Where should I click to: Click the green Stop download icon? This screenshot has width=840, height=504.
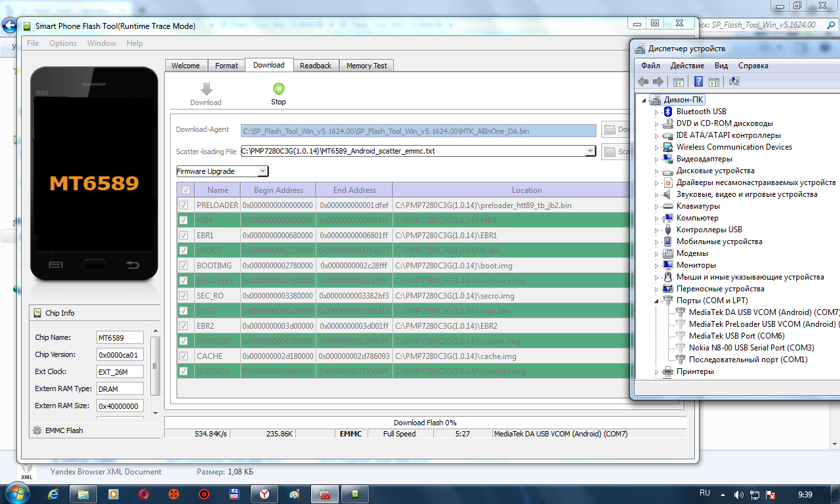tap(278, 89)
